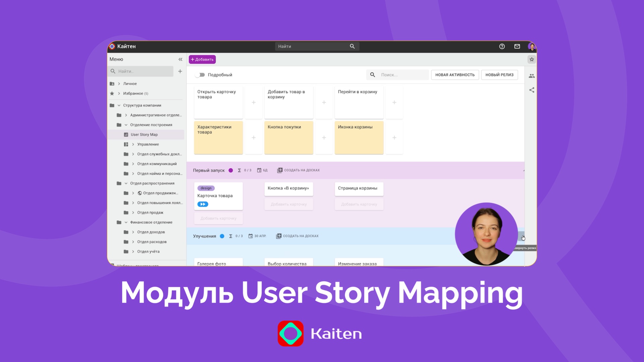Click the purple color dot near Первый запуск
This screenshot has width=644, height=362.
(x=231, y=170)
